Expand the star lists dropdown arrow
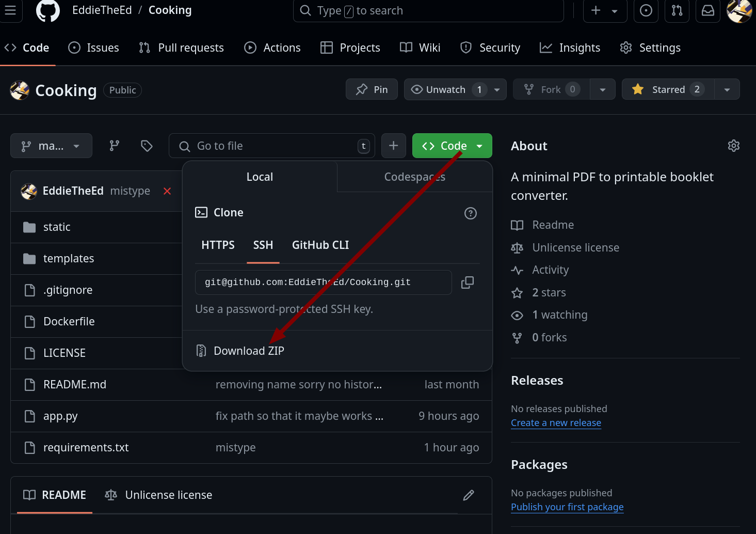Viewport: 756px width, 534px height. coord(727,89)
